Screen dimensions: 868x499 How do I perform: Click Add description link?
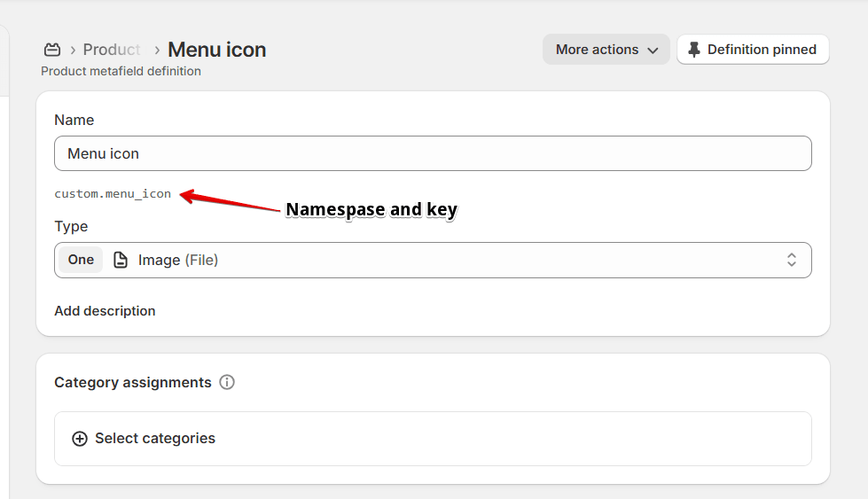(x=105, y=311)
